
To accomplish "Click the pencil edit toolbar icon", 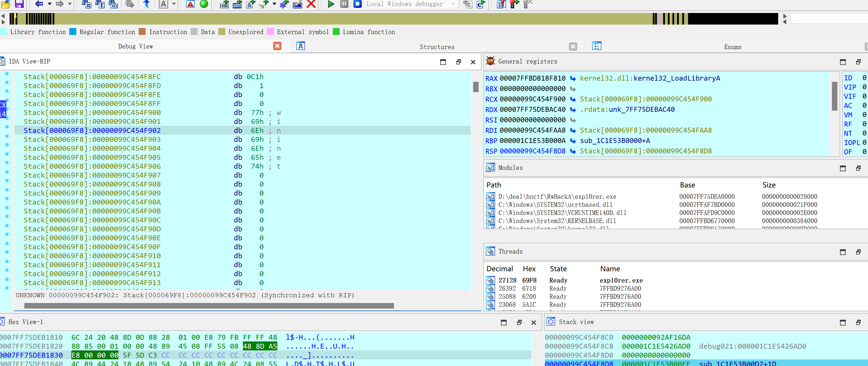I will click(x=298, y=4).
